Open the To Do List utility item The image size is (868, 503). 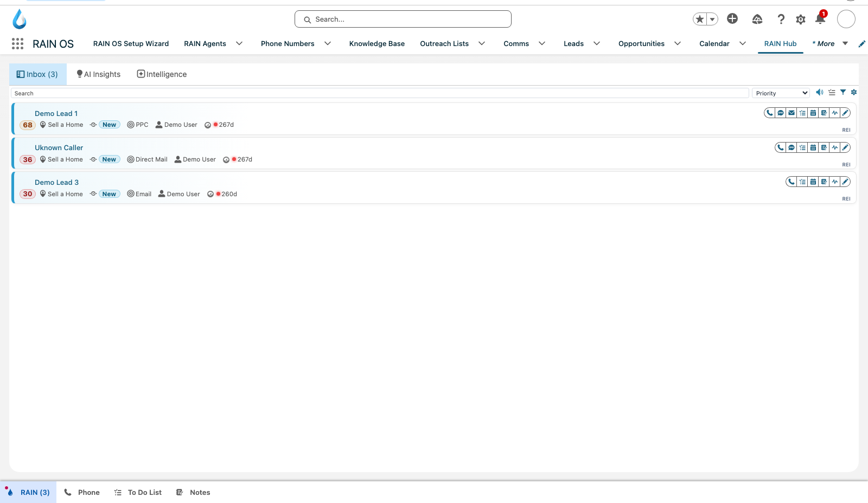point(138,492)
